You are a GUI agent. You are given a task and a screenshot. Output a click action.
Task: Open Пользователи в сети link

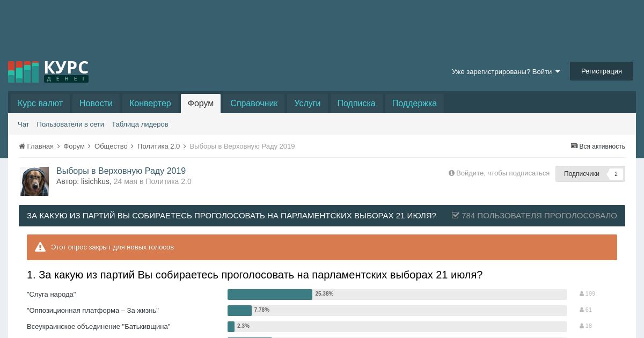coord(70,124)
